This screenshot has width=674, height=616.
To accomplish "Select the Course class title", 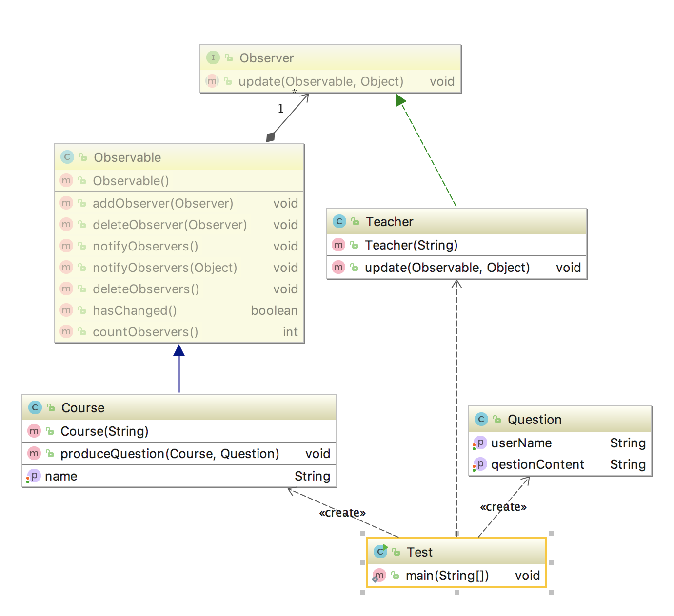I will pyautogui.click(x=83, y=408).
